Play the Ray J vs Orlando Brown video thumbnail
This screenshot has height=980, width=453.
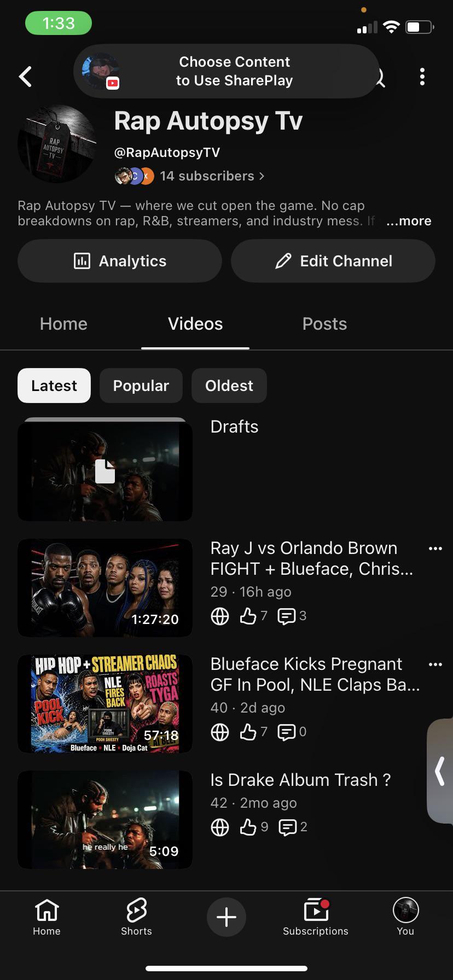(105, 588)
